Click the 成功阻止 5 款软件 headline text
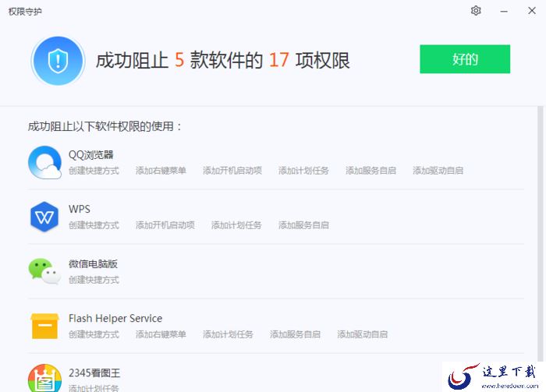This screenshot has height=392, width=546. [x=223, y=61]
